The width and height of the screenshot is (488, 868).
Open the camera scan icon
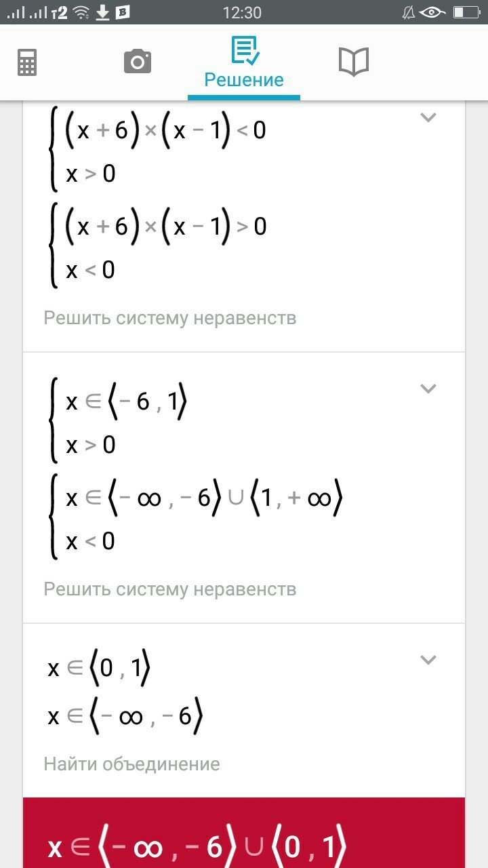138,62
